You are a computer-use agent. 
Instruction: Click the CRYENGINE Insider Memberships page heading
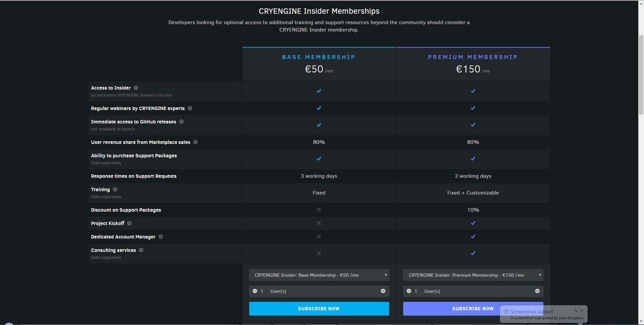[319, 11]
